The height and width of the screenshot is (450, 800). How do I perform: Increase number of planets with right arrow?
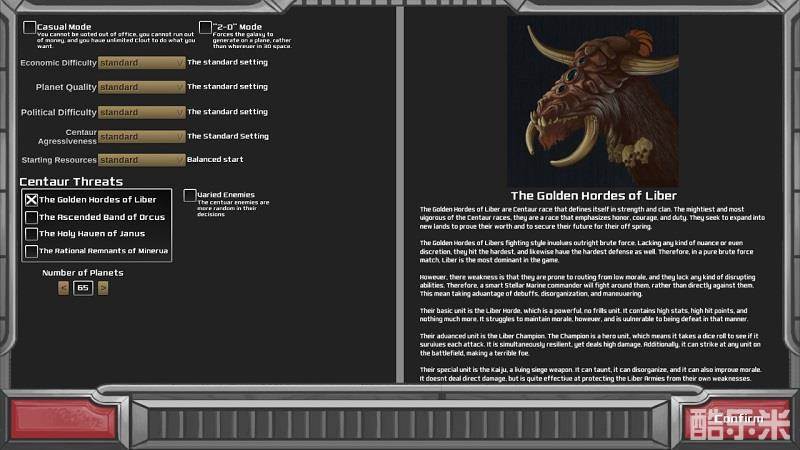[x=103, y=288]
